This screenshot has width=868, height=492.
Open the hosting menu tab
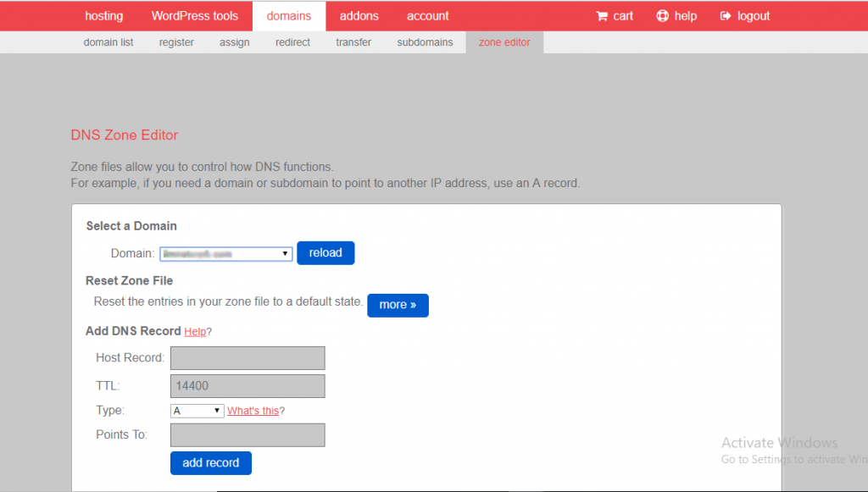[103, 16]
